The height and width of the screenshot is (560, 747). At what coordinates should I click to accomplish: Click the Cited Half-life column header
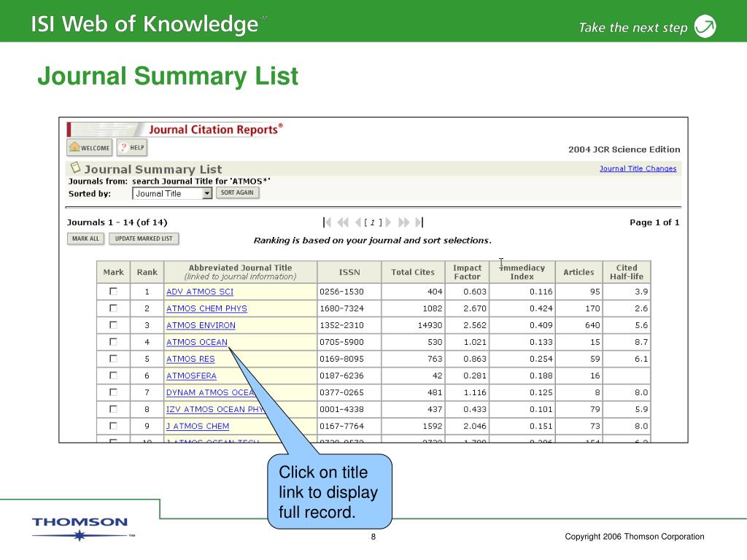pos(627,272)
